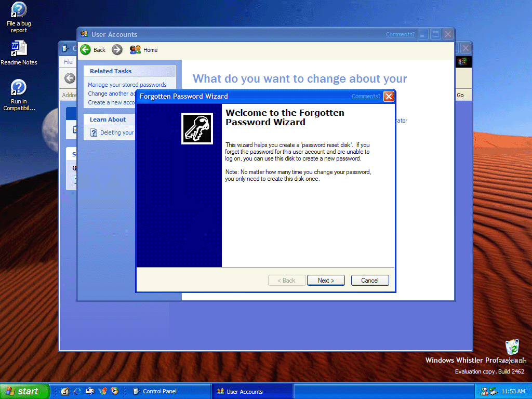Select the File a bug report desktop icon

tap(19, 18)
